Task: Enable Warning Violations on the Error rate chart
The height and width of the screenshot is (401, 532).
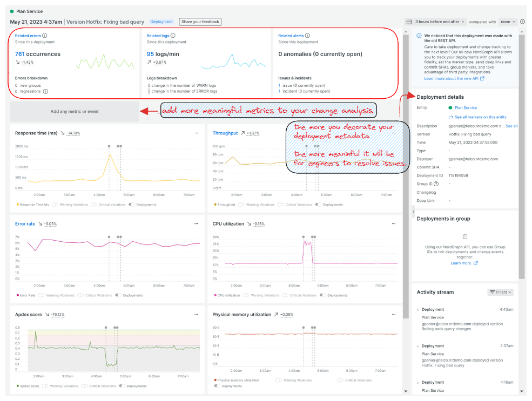Action: coord(41,295)
